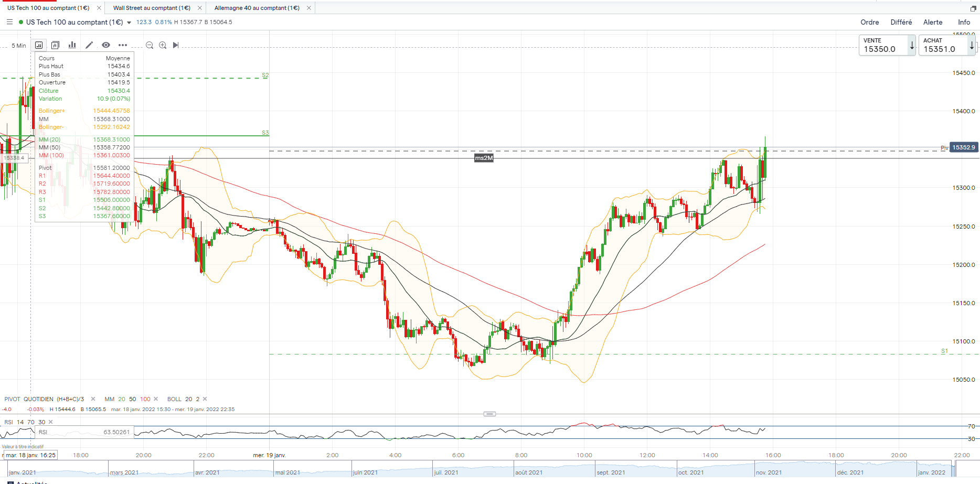Viewport: 980px width, 484px height.
Task: Remove the PIVOT QUOTIDIEN indicator
Action: tap(93, 399)
